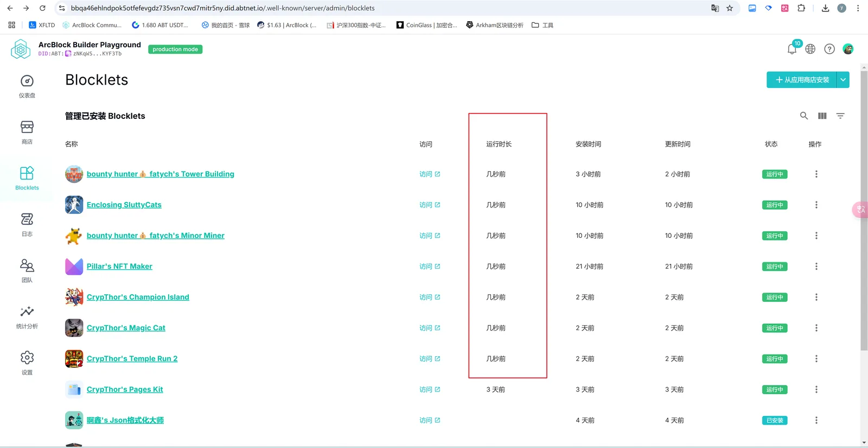This screenshot has width=868, height=448.
Task: Open actions menu for Pillar's NFT Maker
Action: pyautogui.click(x=816, y=267)
